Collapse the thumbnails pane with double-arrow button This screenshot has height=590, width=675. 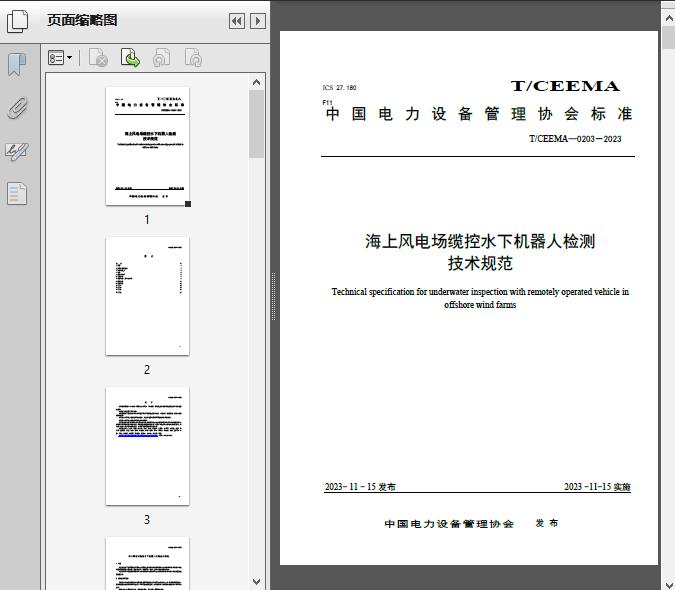point(237,21)
